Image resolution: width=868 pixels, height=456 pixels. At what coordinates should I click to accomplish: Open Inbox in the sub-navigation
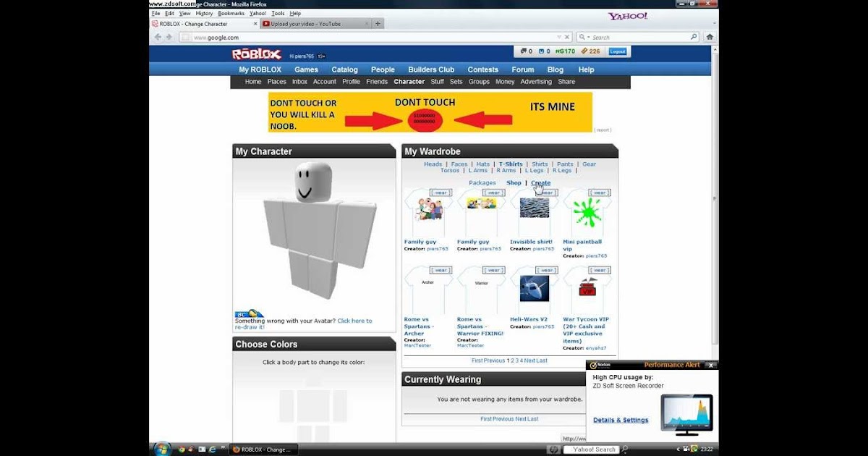[299, 82]
